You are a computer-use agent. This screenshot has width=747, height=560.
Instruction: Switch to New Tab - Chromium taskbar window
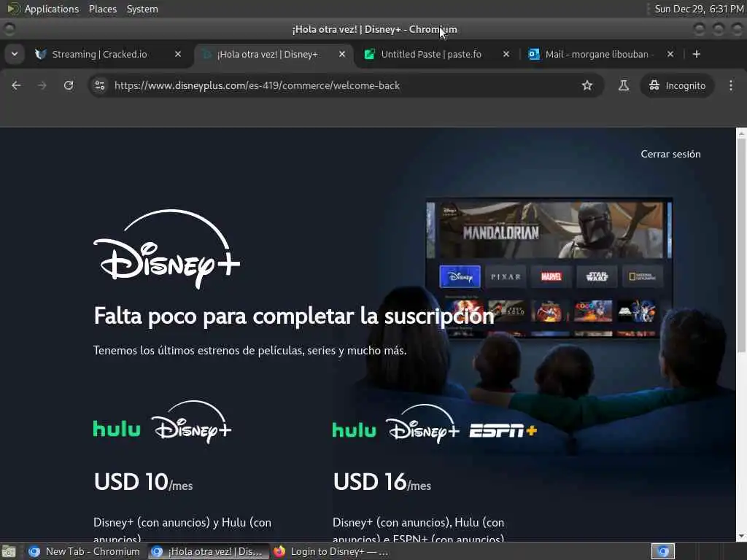(85, 551)
